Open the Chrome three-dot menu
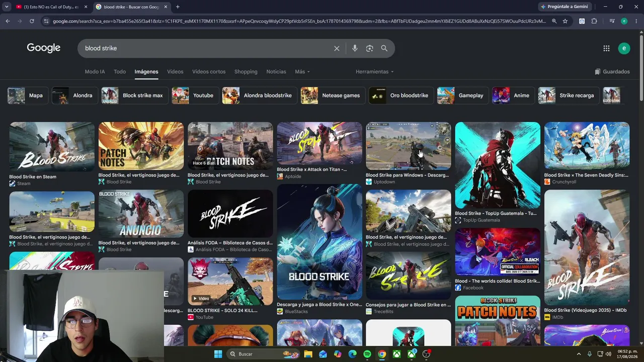The width and height of the screenshot is (644, 362). pos(636,21)
